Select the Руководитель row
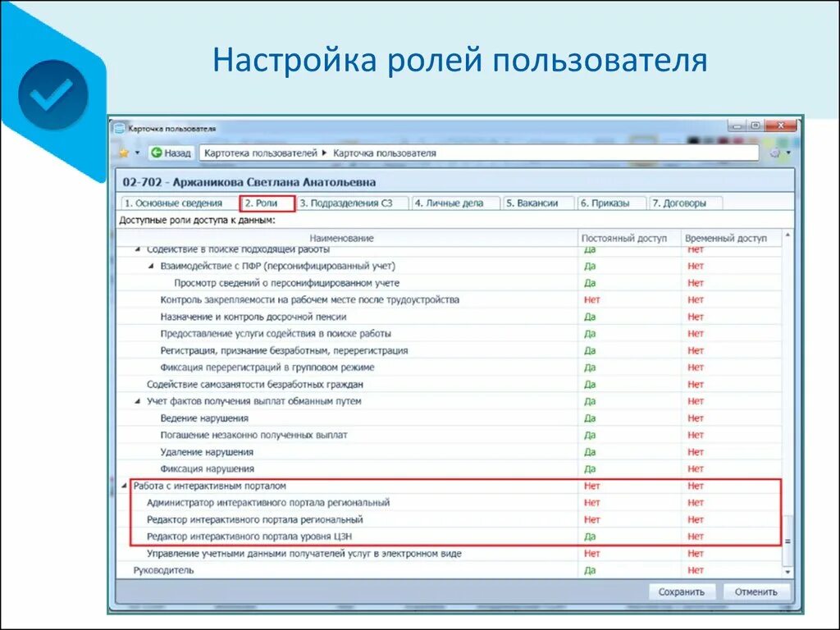The height and width of the screenshot is (630, 840). point(449,571)
